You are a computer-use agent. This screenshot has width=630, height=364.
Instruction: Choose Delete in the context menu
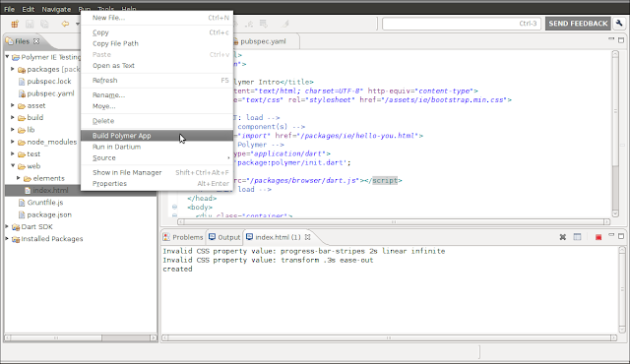(x=157, y=121)
